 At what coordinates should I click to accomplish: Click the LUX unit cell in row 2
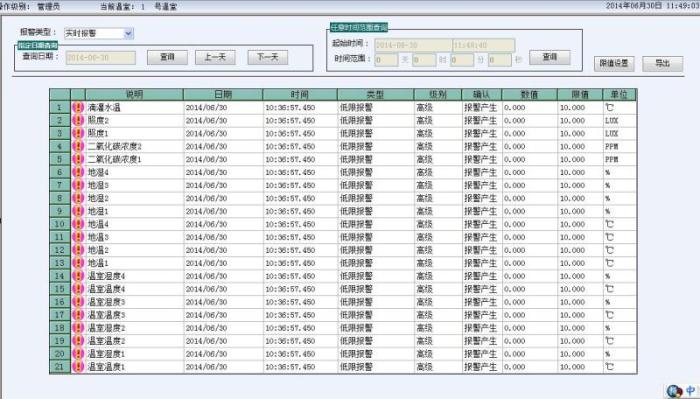[620, 121]
